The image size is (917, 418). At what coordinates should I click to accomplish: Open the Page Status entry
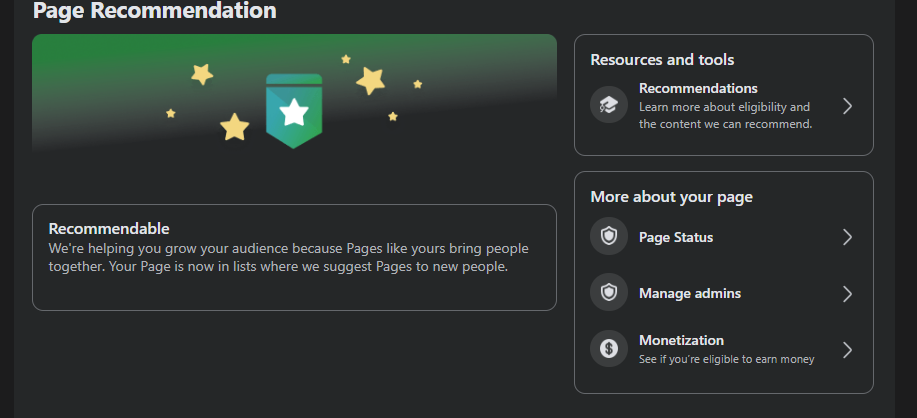[723, 237]
